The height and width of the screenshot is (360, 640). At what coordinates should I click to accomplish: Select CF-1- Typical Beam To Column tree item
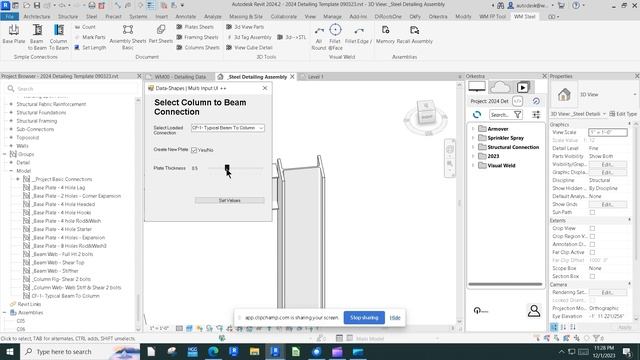pyautogui.click(x=65, y=296)
